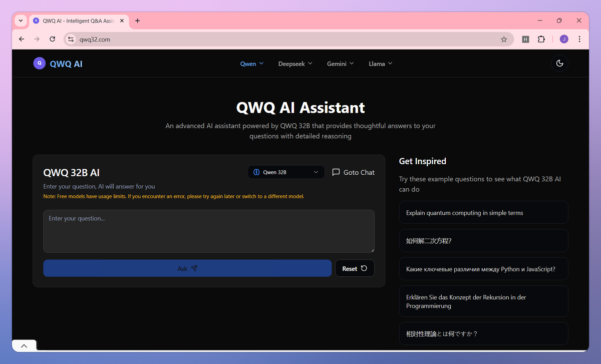Go to chat via Goto Chat button
The width and height of the screenshot is (601, 364).
coord(353,172)
